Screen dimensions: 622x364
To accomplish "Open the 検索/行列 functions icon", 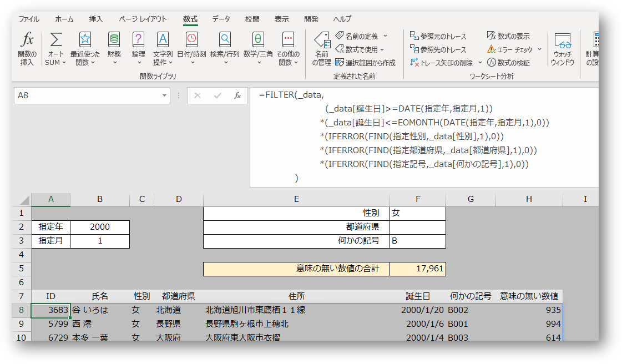I will coord(225,39).
